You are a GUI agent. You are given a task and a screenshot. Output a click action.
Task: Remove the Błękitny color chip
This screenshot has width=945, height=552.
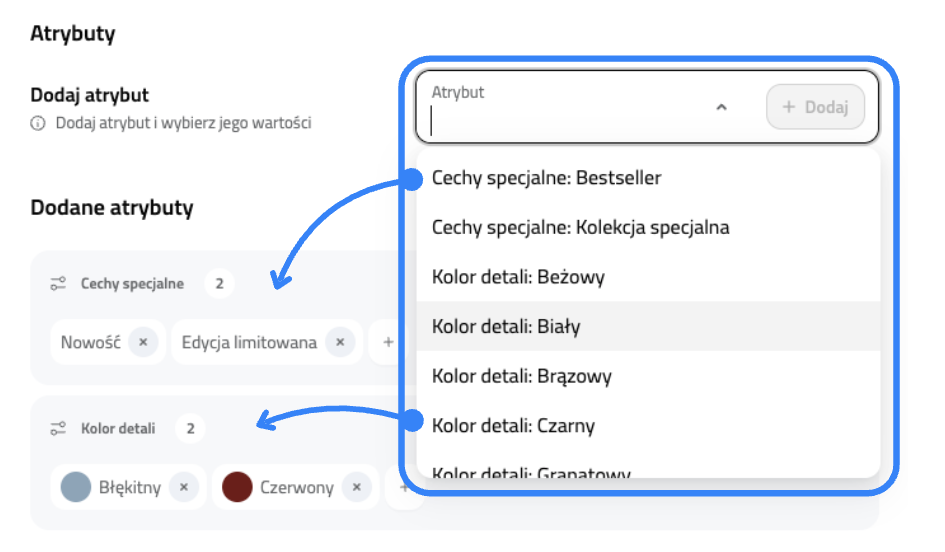184,488
